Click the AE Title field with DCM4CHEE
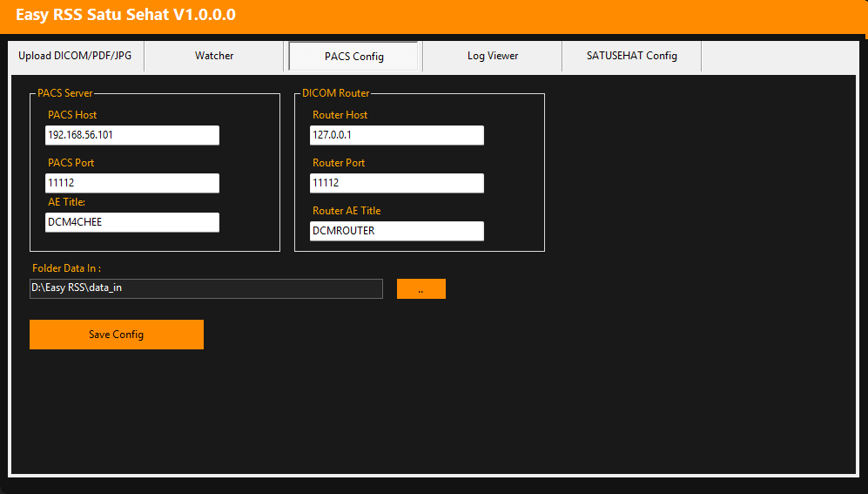 [x=132, y=222]
